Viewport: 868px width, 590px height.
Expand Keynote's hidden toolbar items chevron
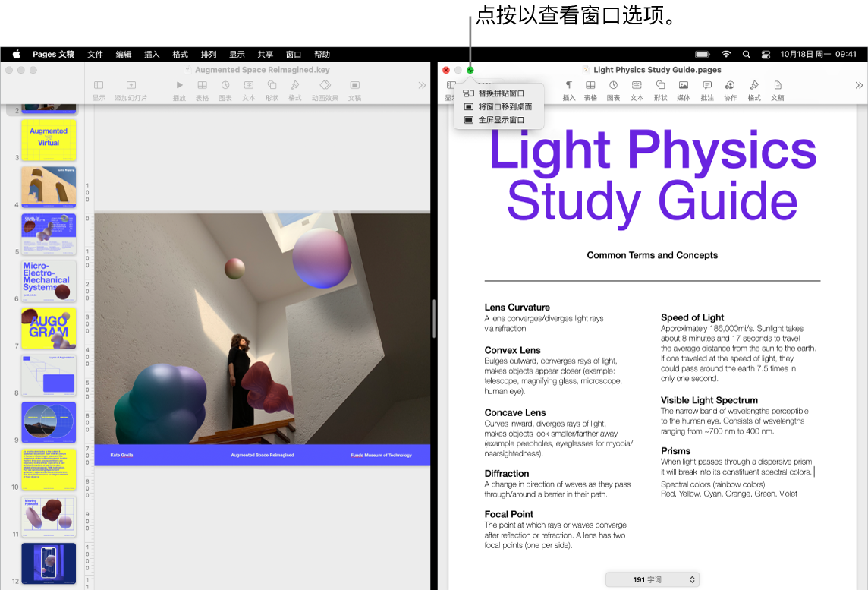[423, 85]
